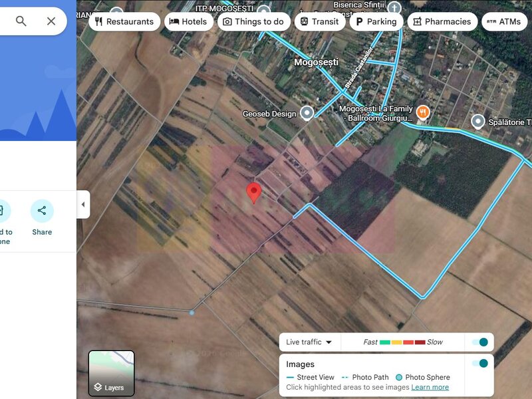Select the Geoseb Design place marker
This screenshot has width=532, height=399.
(307, 113)
